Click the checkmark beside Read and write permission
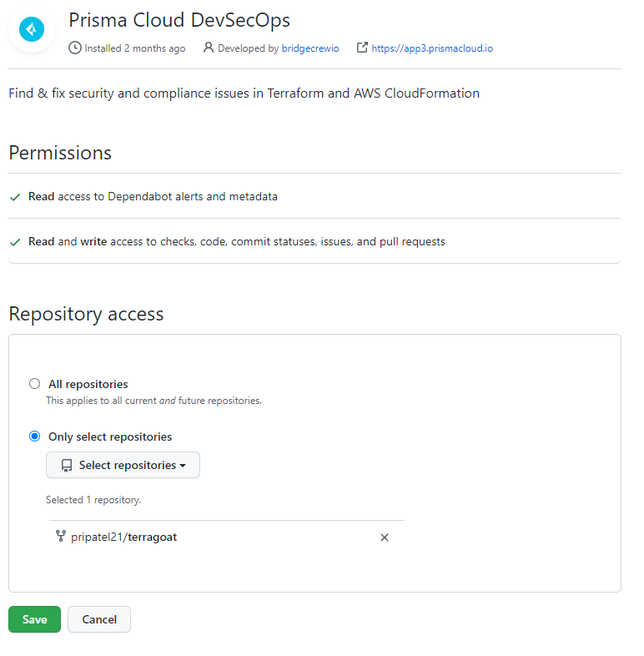 (15, 242)
